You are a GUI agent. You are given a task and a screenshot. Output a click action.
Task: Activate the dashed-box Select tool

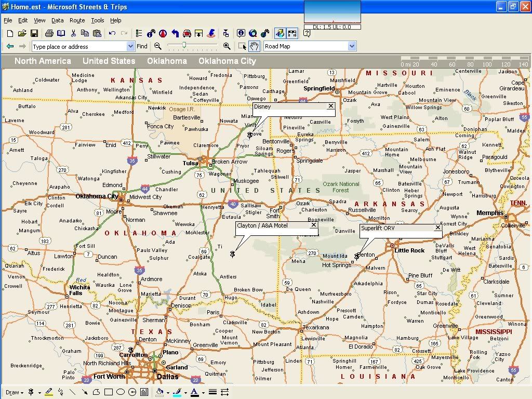click(242, 46)
